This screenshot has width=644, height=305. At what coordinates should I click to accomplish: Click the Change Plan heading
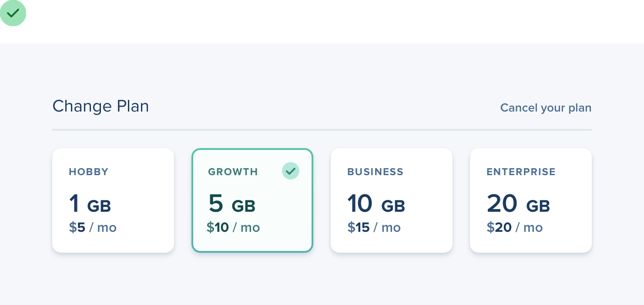[x=101, y=106]
